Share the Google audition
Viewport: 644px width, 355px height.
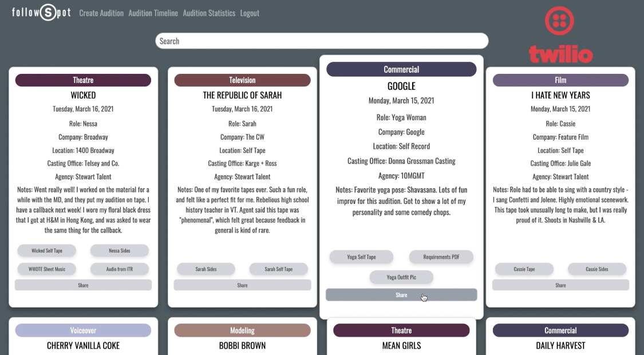(x=401, y=295)
